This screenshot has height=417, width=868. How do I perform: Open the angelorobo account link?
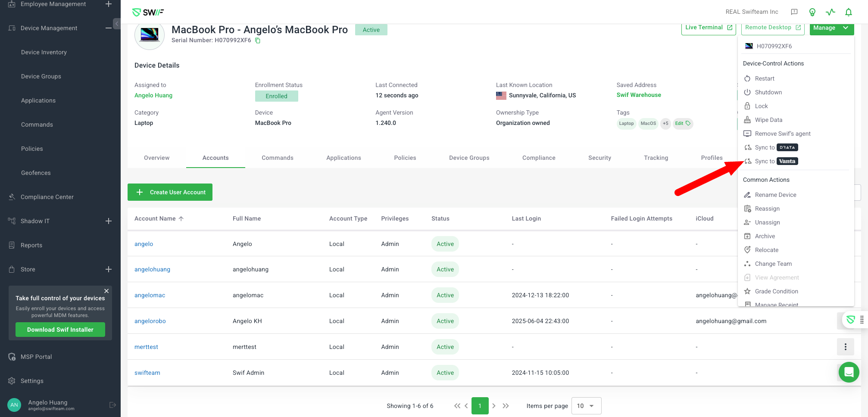[150, 321]
